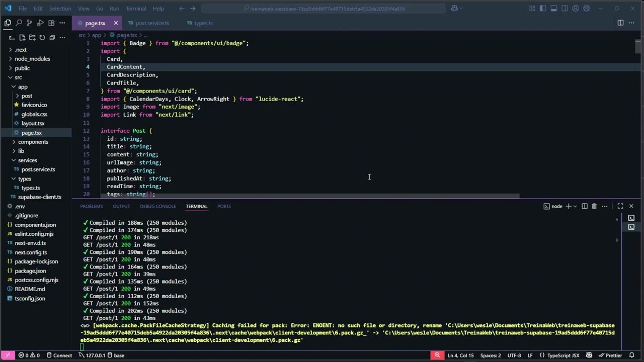Image resolution: width=644 pixels, height=362 pixels.
Task: Switch to the post.service.ts tab
Action: [x=152, y=23]
